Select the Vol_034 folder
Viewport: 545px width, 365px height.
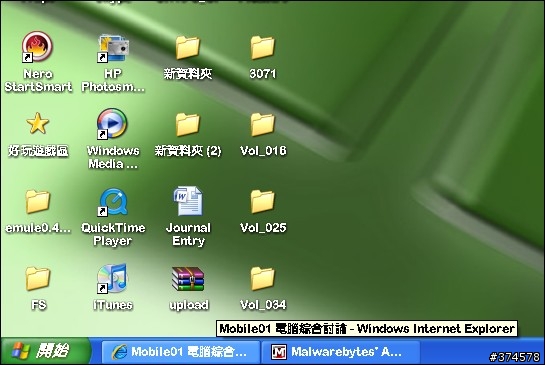click(263, 279)
